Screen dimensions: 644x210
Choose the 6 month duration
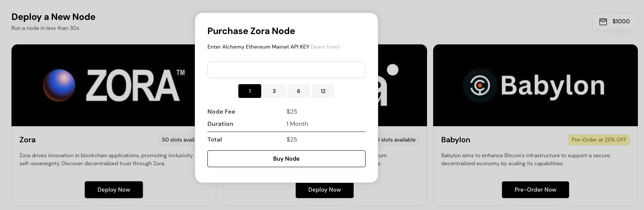click(299, 91)
